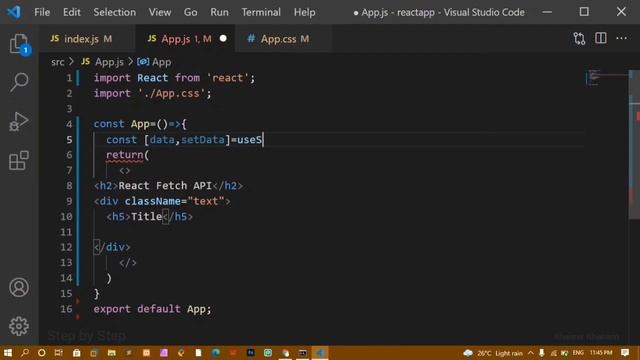
Task: Click 'const App=()=>{' on line 4
Action: coord(140,124)
